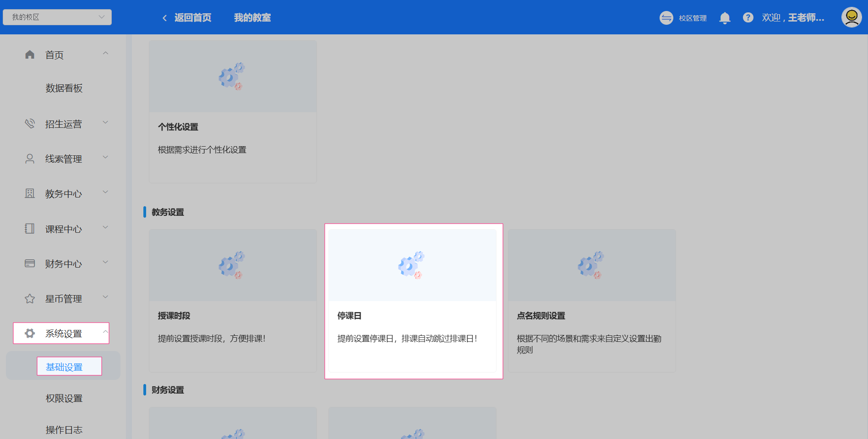Click the 点名规则设置 gears icon

(x=591, y=265)
